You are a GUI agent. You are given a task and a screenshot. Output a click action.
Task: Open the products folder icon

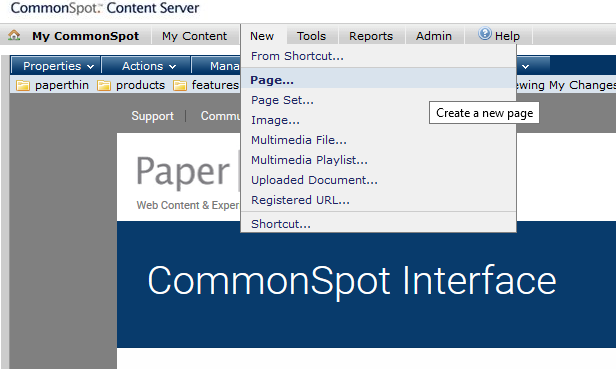click(x=104, y=85)
